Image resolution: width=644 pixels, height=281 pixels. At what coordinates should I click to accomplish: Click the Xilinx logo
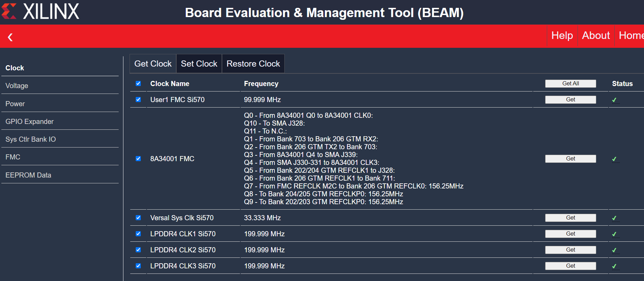point(40,12)
